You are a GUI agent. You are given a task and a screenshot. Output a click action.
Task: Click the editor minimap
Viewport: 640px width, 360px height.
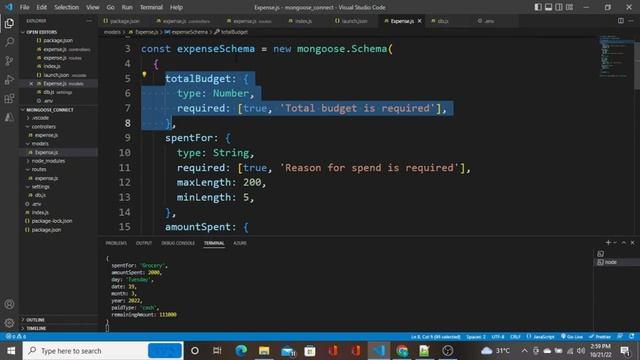(x=615, y=57)
